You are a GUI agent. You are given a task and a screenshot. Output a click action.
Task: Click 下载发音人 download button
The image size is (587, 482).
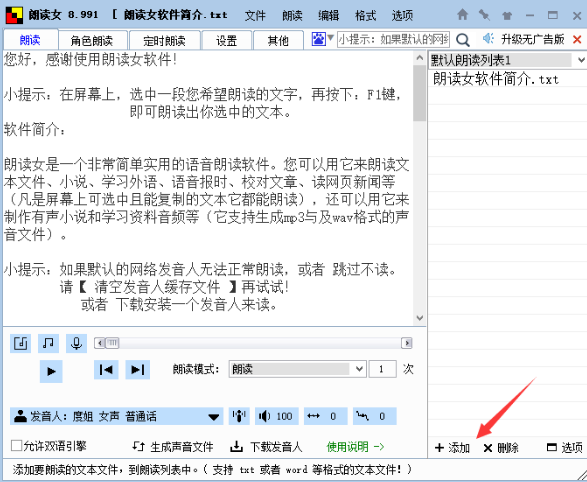click(x=266, y=446)
